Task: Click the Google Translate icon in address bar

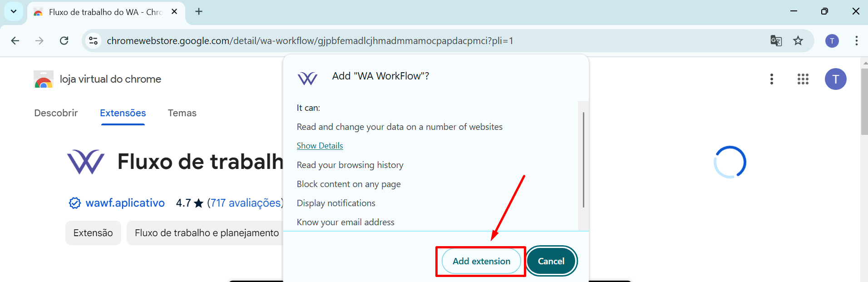Action: tap(776, 41)
